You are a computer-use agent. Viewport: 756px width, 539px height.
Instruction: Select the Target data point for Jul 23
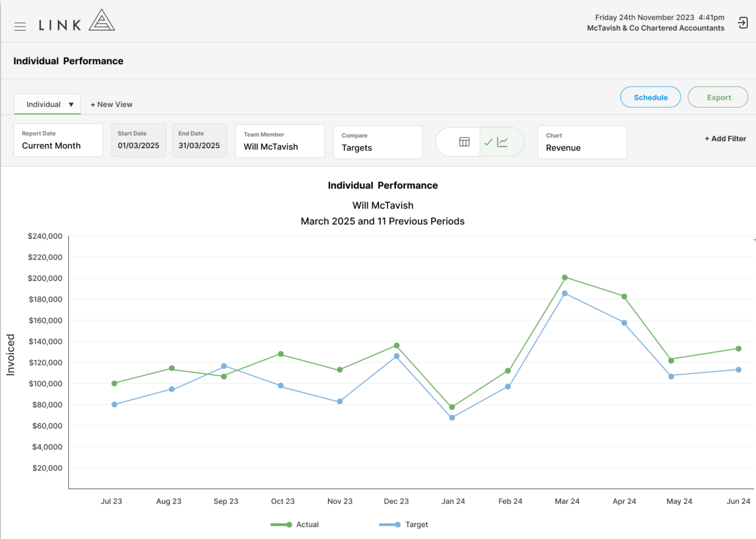[x=114, y=404]
